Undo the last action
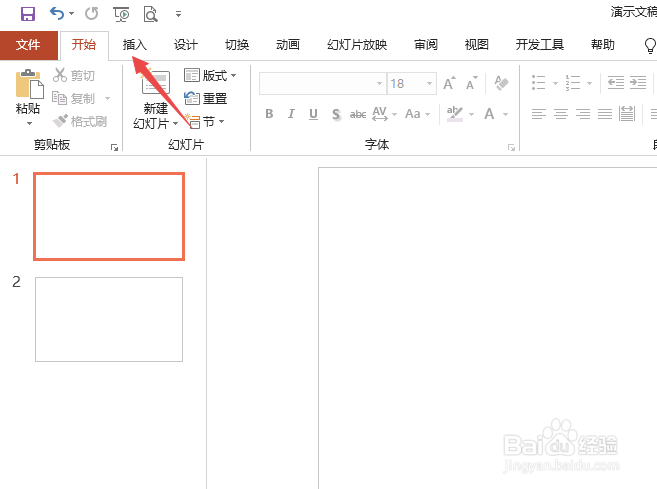Image resolution: width=657 pixels, height=489 pixels. click(57, 14)
